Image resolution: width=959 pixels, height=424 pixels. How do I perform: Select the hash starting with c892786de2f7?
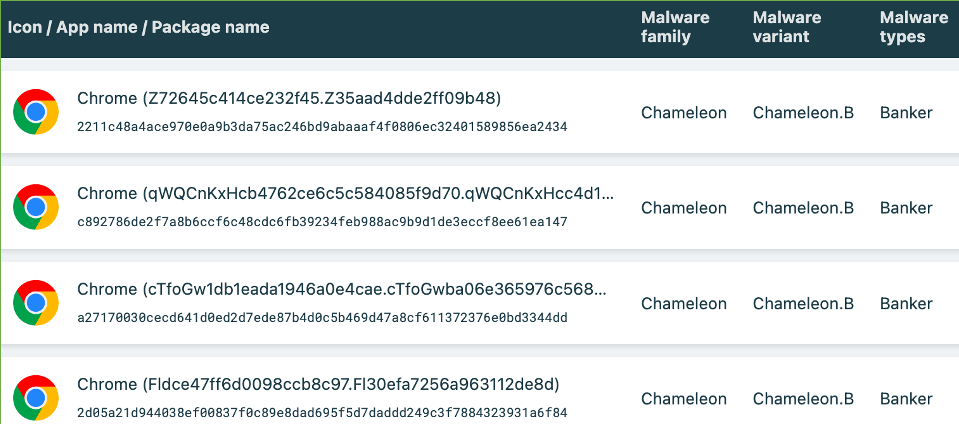click(321, 222)
